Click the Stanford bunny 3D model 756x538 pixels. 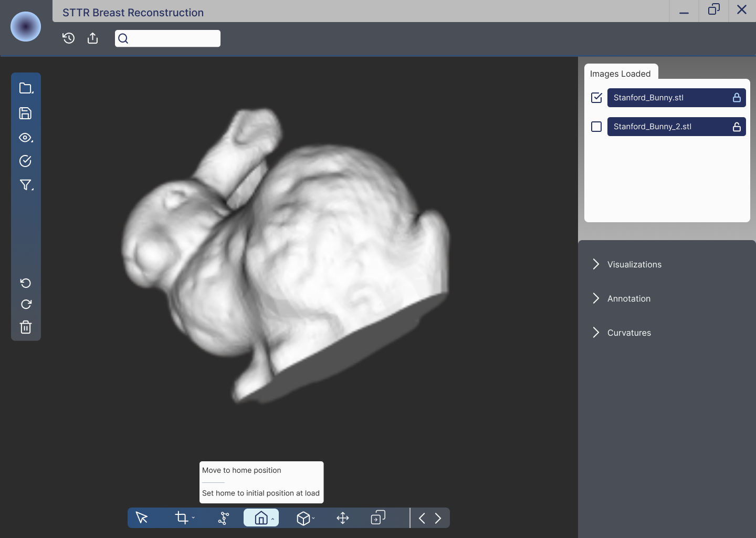286,255
